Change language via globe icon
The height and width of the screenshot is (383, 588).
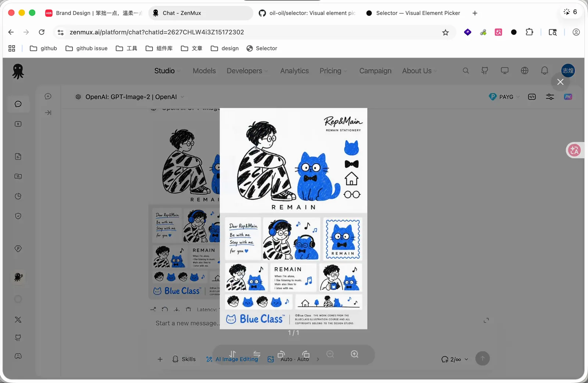tap(524, 71)
